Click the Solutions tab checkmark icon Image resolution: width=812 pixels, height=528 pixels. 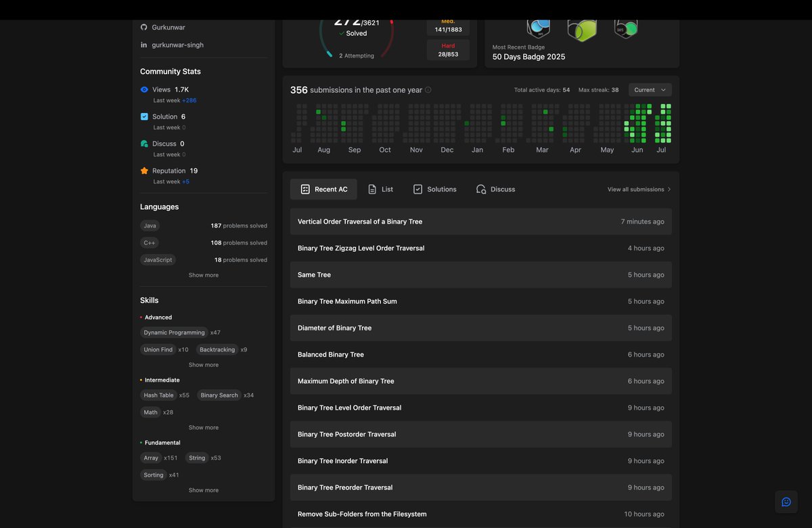click(418, 190)
